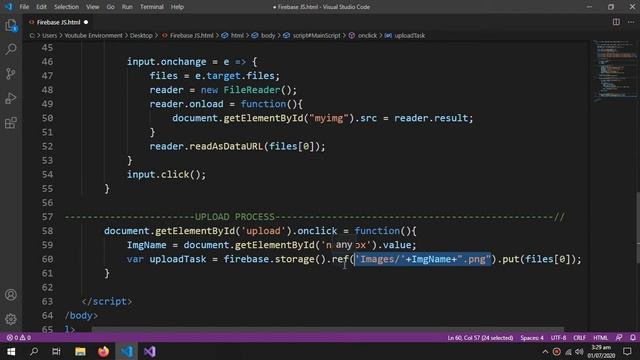Open the File menu
Screen dimensions: 640x360
(24, 7)
